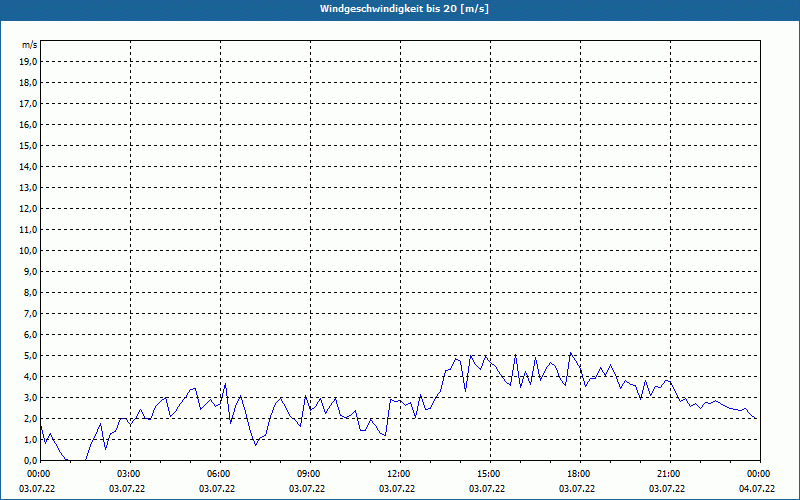Click the 7,0 y-axis label

click(x=30, y=313)
